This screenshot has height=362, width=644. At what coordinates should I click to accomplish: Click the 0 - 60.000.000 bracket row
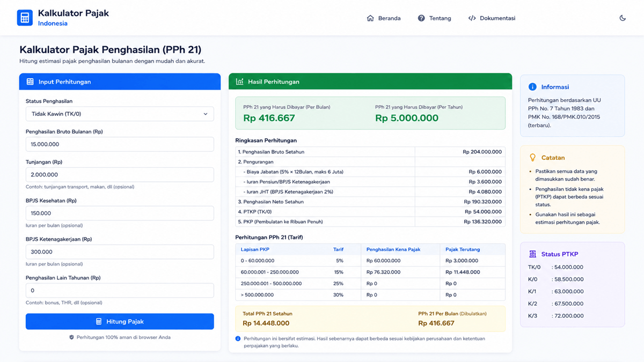[x=370, y=261]
